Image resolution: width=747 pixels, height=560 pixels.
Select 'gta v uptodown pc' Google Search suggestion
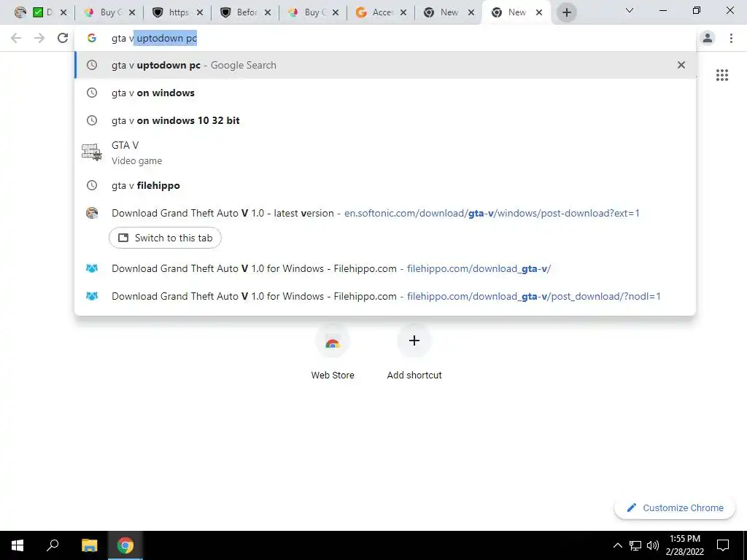point(385,65)
